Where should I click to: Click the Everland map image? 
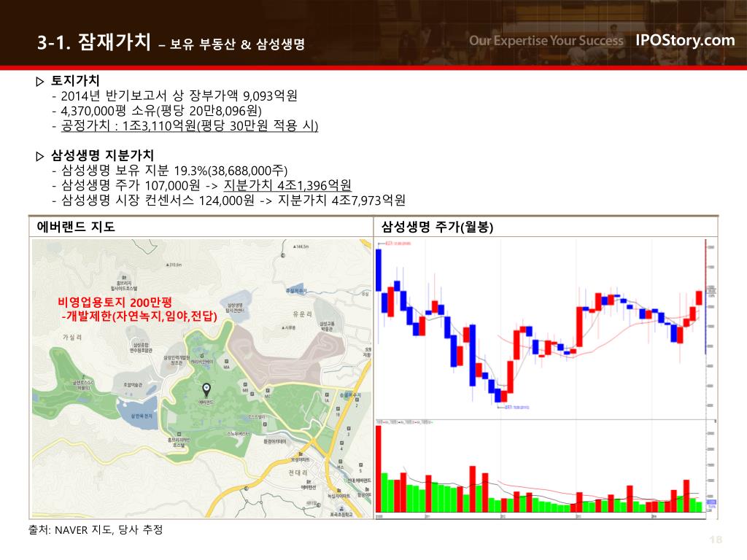(202, 378)
